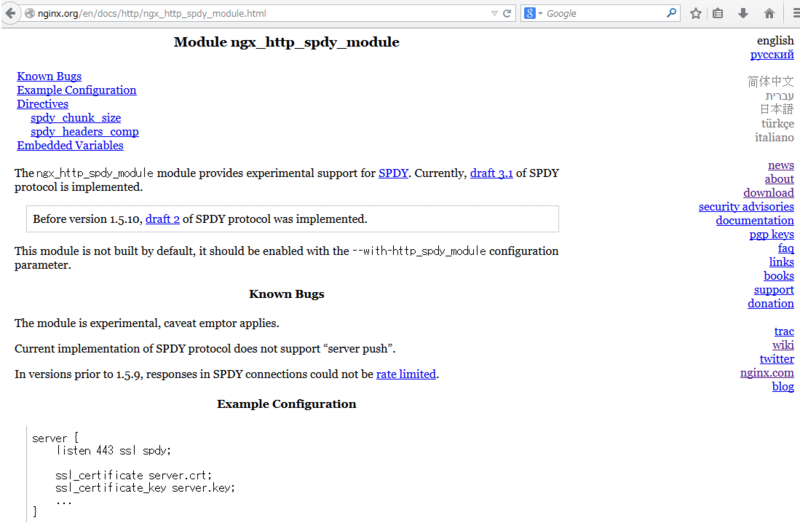800x523 pixels.
Task: Click the search magnifier icon
Action: coord(671,13)
